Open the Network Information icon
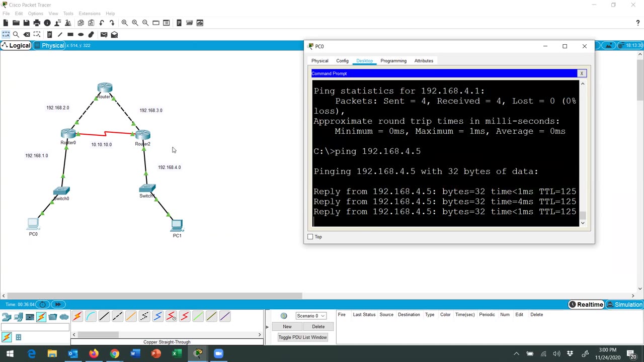This screenshot has width=644, height=362. tap(47, 23)
